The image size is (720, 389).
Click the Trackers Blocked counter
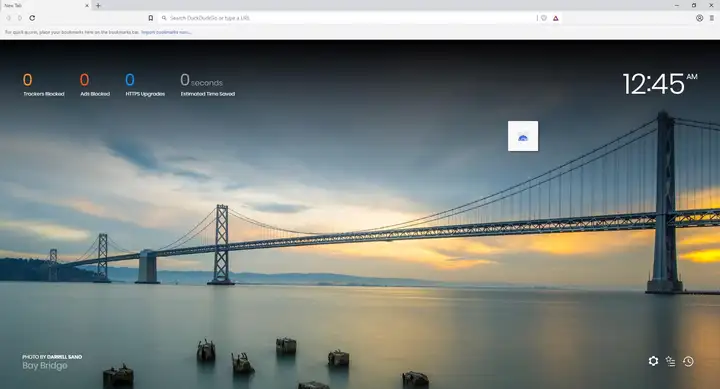pos(44,85)
